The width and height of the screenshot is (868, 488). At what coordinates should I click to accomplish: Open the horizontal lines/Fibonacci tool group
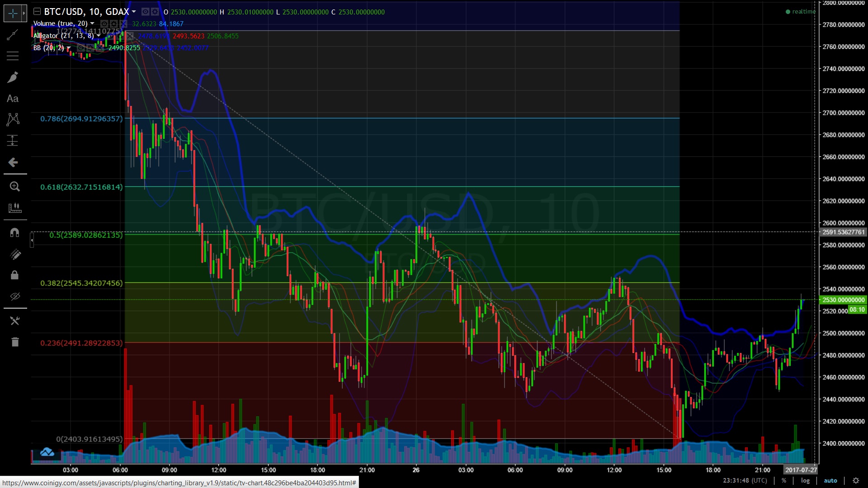click(13, 56)
